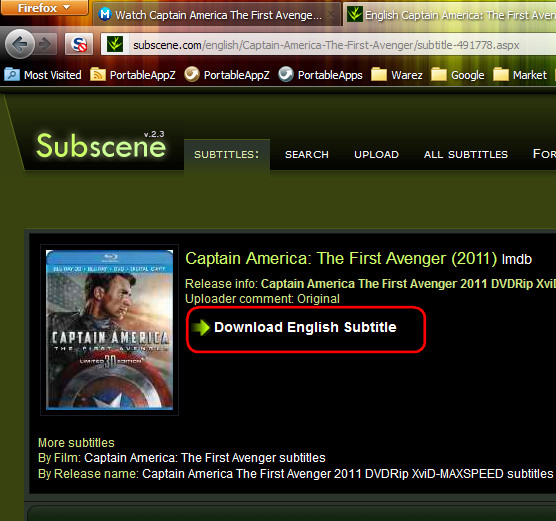Image resolution: width=556 pixels, height=521 pixels.
Task: Switch to the Watch Captain America tab
Action: pyautogui.click(x=217, y=15)
